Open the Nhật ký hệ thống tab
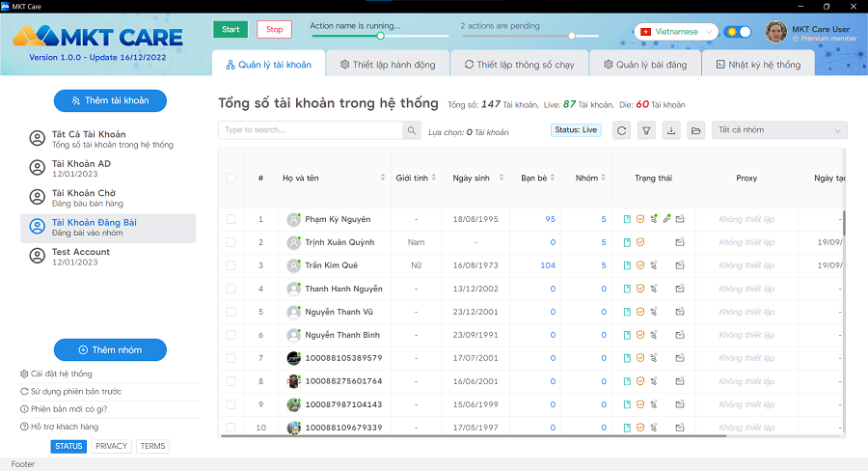The height and width of the screenshot is (471, 868). (758, 65)
